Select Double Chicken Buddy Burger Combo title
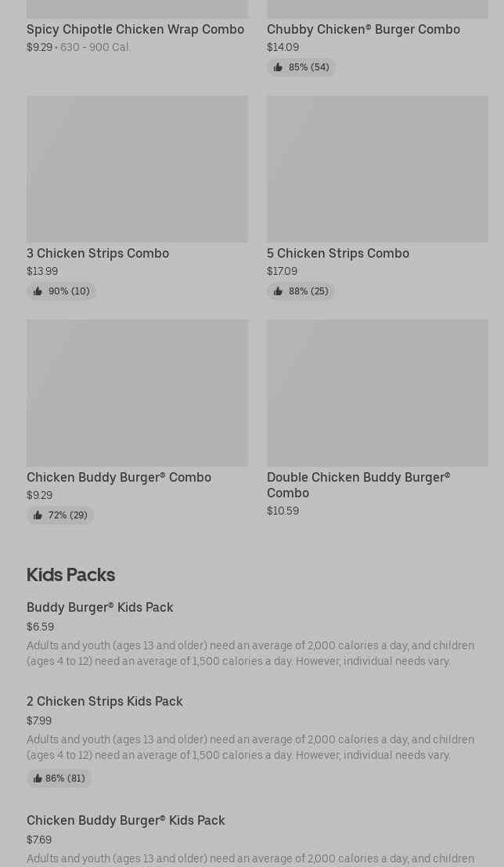This screenshot has height=867, width=504. pyautogui.click(x=358, y=485)
